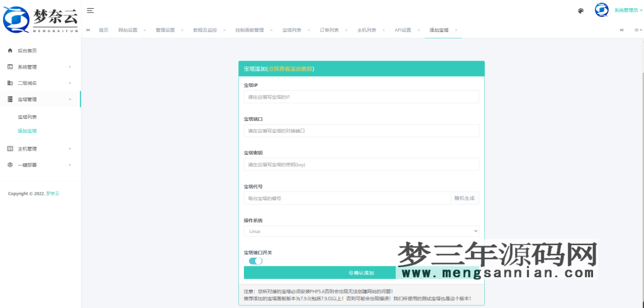The height and width of the screenshot is (308, 644).
Task: Expand the 系统管理 sidebar menu
Action: [x=40, y=67]
